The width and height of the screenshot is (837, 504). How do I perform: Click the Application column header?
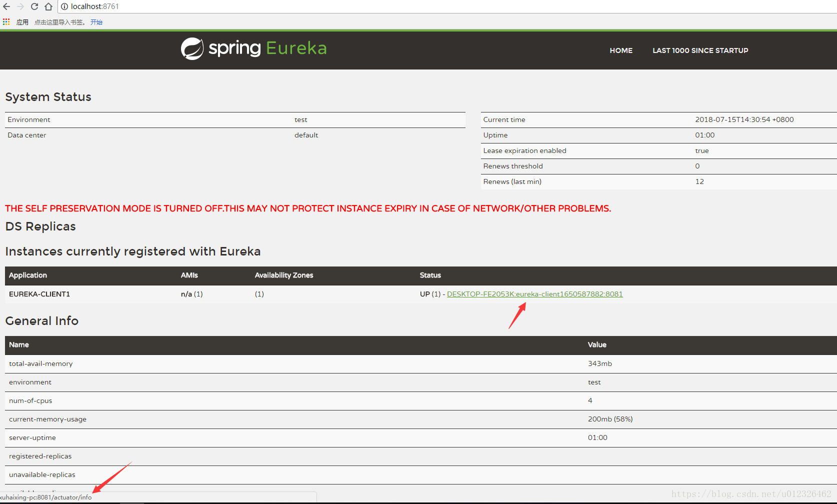(x=28, y=275)
